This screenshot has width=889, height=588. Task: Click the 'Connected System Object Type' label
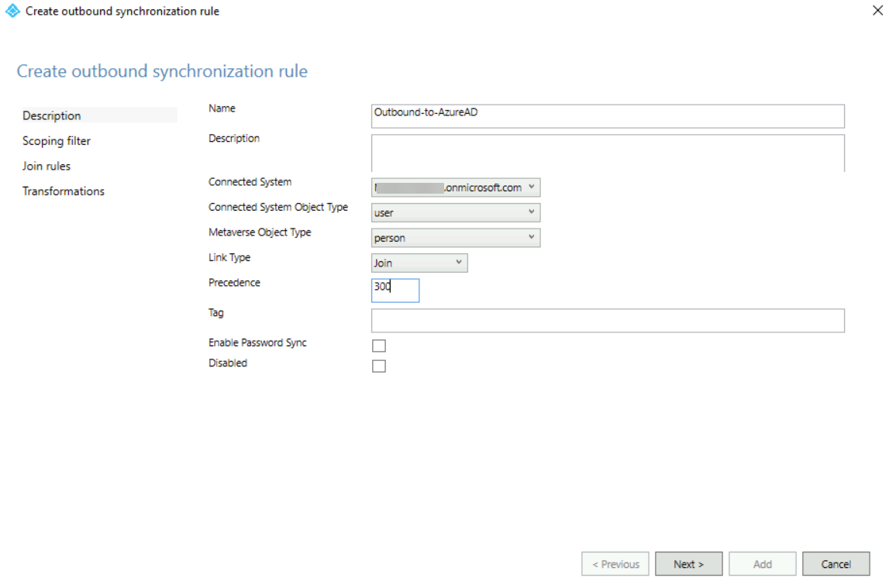(x=278, y=208)
